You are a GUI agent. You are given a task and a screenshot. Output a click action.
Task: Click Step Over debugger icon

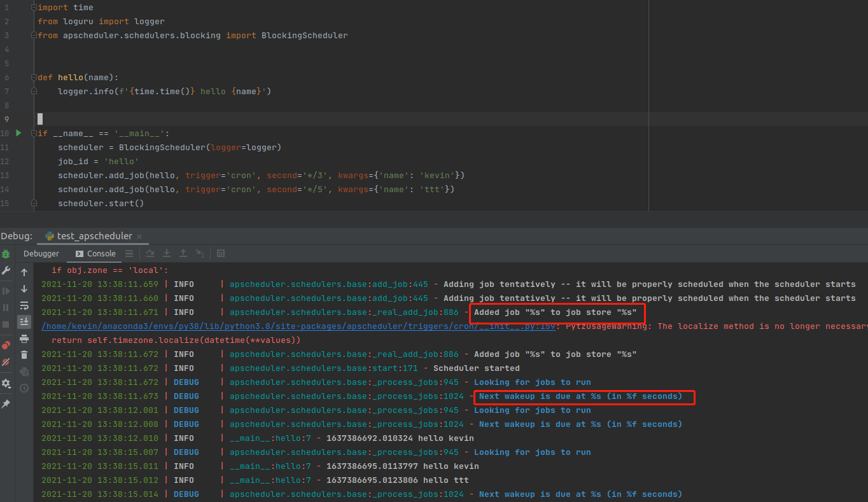tap(150, 253)
